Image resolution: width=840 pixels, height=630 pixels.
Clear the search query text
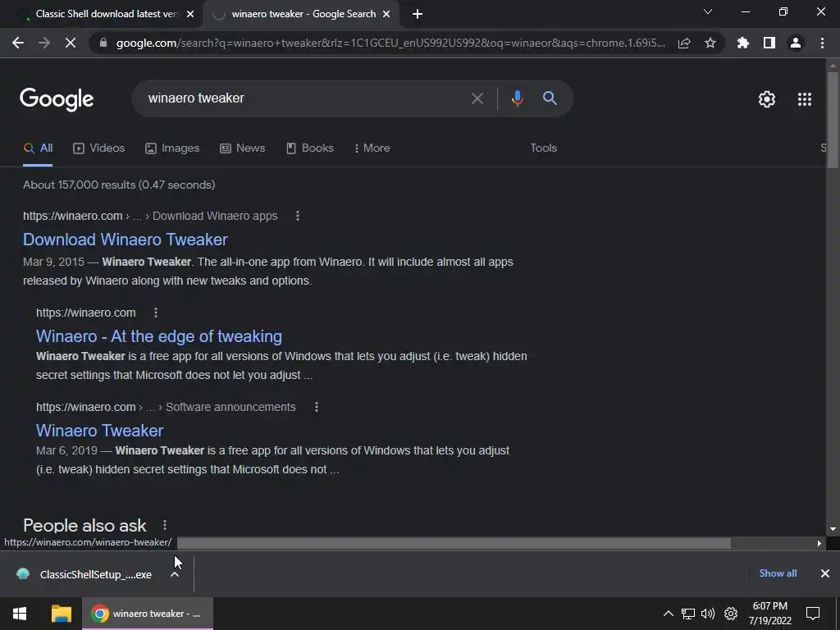pos(477,98)
